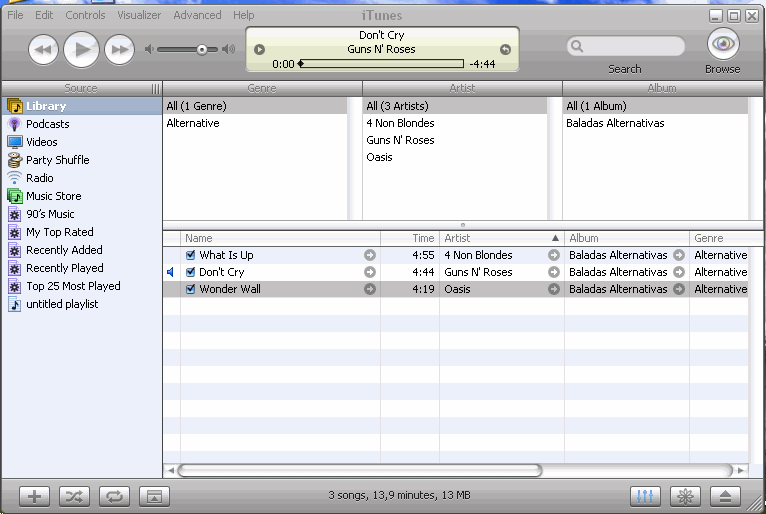This screenshot has width=766, height=514.
Task: Click the small play arrow in display panel
Action: click(259, 49)
